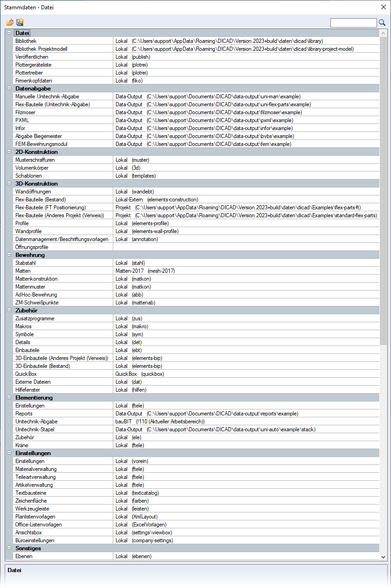
Task: Close the Stammdaten - Datei window
Action: point(384,7)
